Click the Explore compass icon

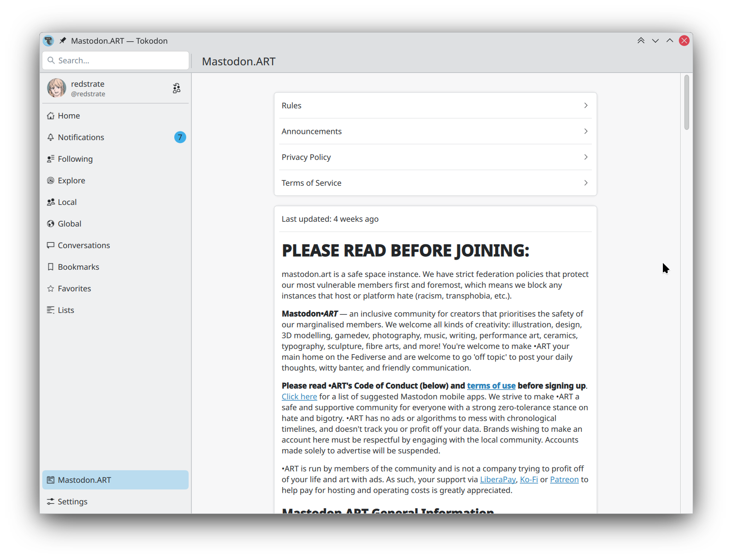pyautogui.click(x=50, y=180)
